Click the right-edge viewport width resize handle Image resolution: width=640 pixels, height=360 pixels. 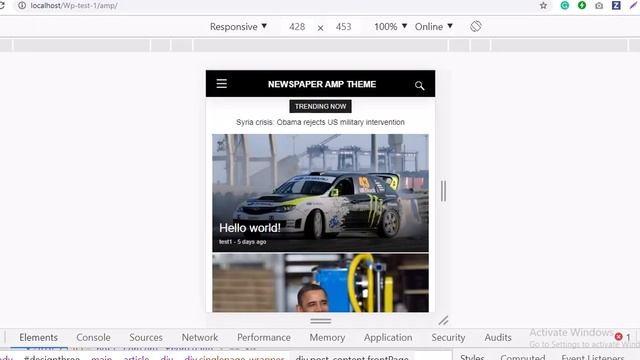click(x=443, y=191)
